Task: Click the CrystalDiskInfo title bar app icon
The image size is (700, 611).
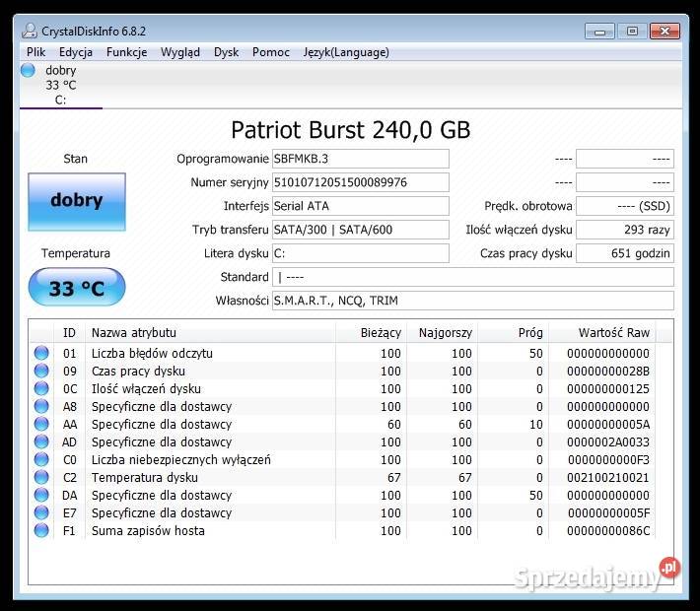Action: (30, 31)
